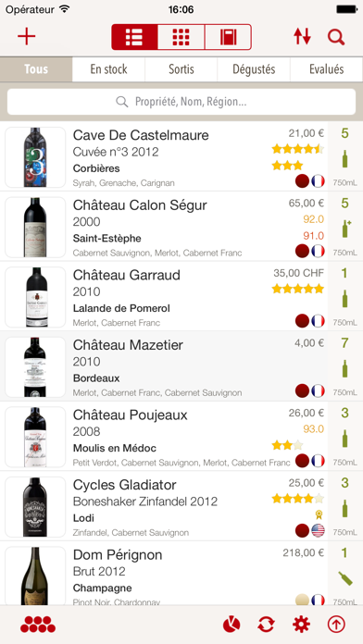Tap the plus icon to add wine

[27, 37]
